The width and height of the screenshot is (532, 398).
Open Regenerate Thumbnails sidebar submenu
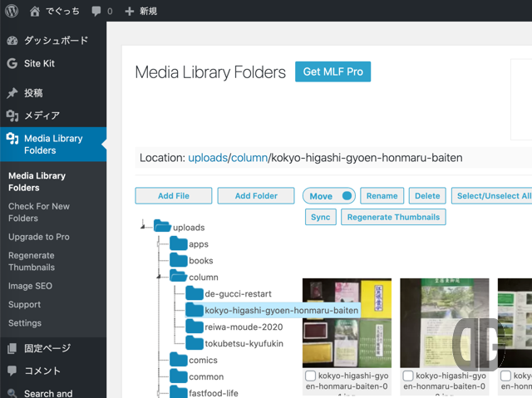pos(32,262)
